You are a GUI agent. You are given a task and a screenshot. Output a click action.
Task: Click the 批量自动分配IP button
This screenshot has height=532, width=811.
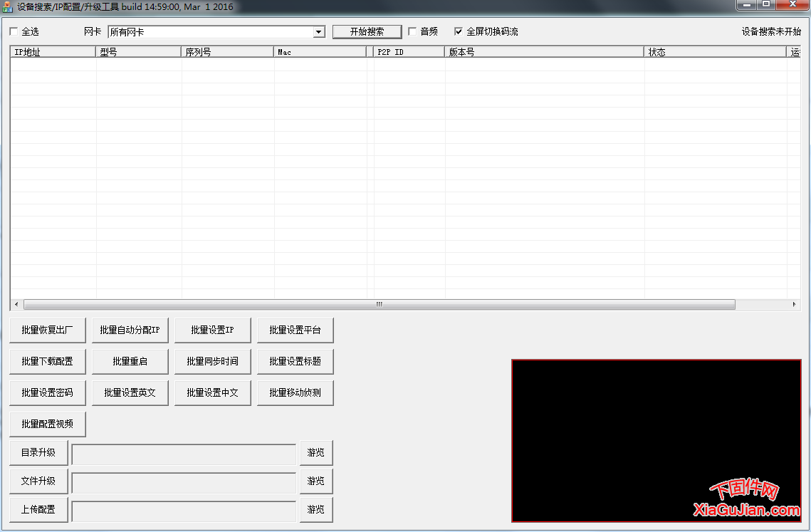130,330
